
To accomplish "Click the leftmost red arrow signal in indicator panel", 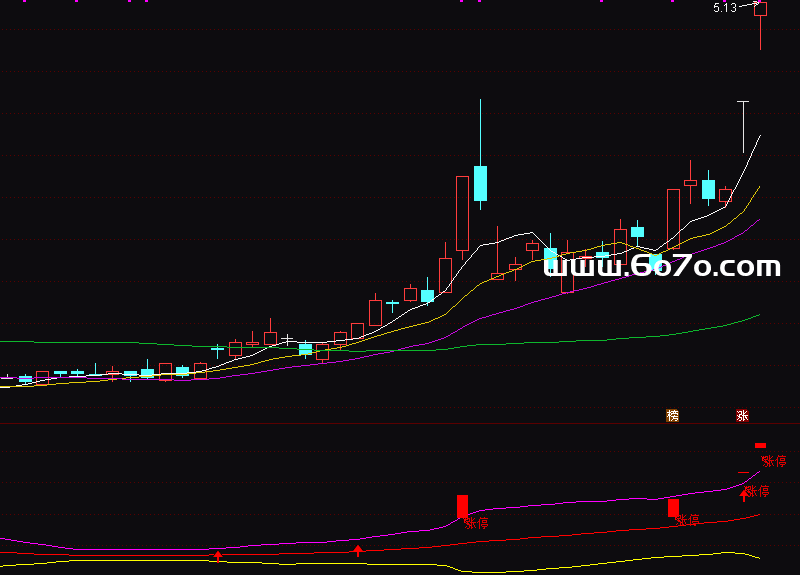I will point(218,554).
